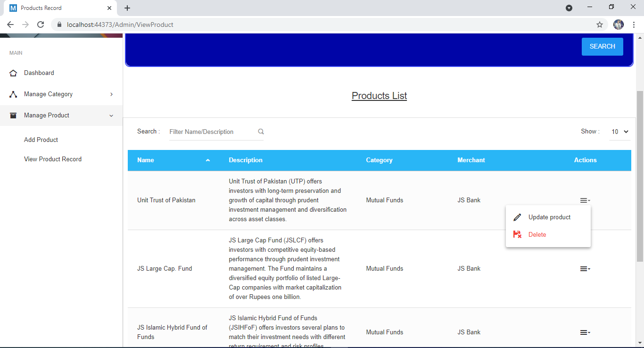Click the SEARCH button
644x348 pixels.
coord(603,47)
